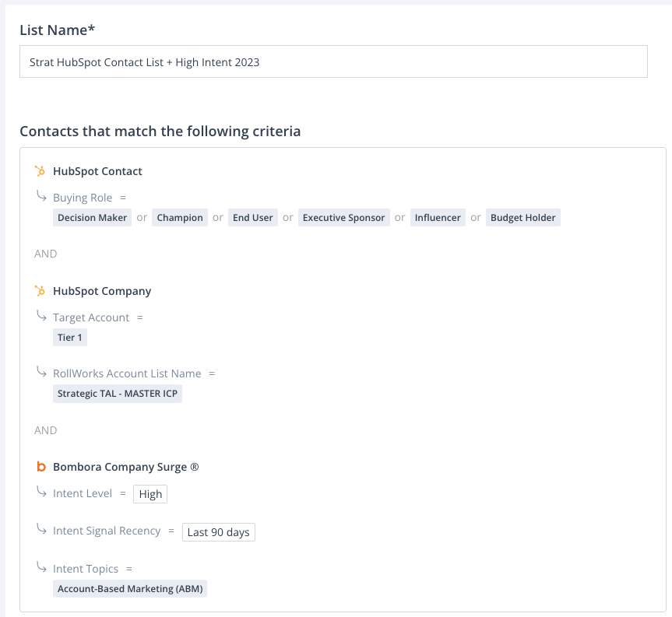Click the Executive Sponsor tag
Screen dimensions: 672x617
point(343,218)
